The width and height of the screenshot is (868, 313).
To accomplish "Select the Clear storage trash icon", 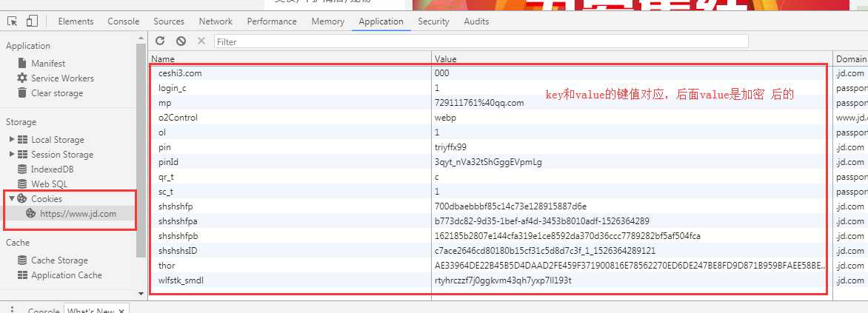I will coord(22,93).
